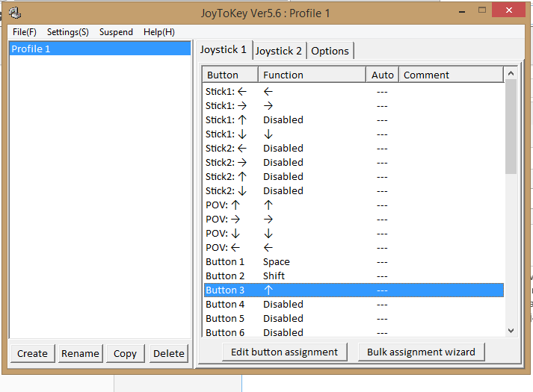Image resolution: width=533 pixels, height=392 pixels.
Task: Select the Button 4 row
Action: (x=354, y=305)
